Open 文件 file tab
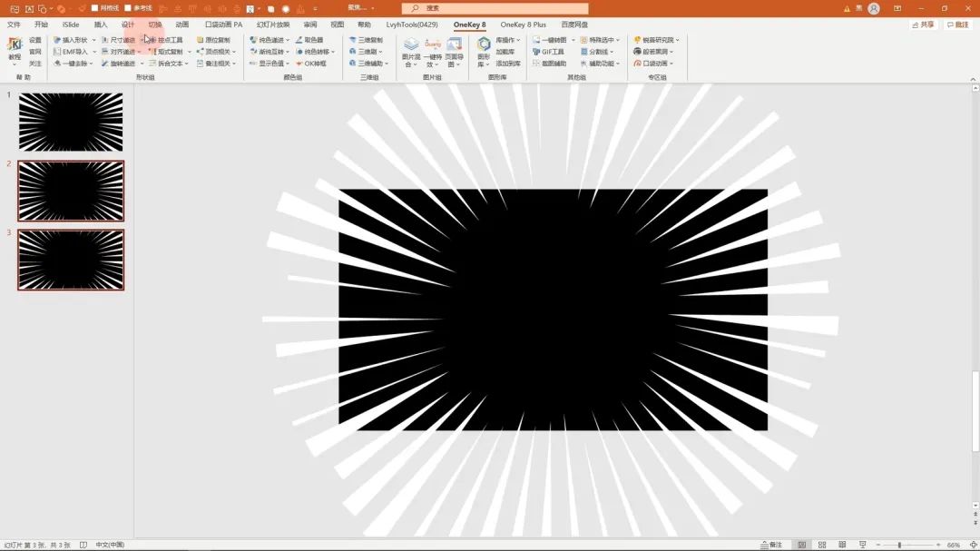Image resolution: width=980 pixels, height=551 pixels. [13, 25]
